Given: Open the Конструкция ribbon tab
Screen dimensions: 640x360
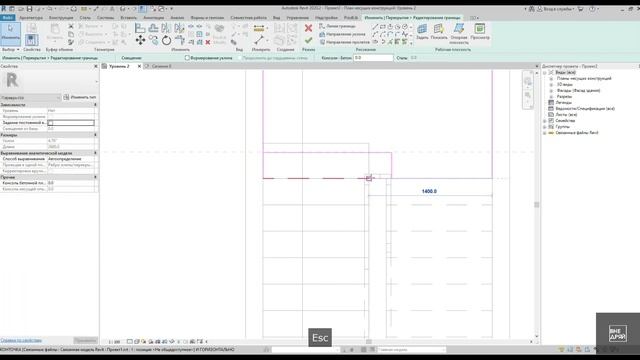Looking at the screenshot, I should point(61,18).
